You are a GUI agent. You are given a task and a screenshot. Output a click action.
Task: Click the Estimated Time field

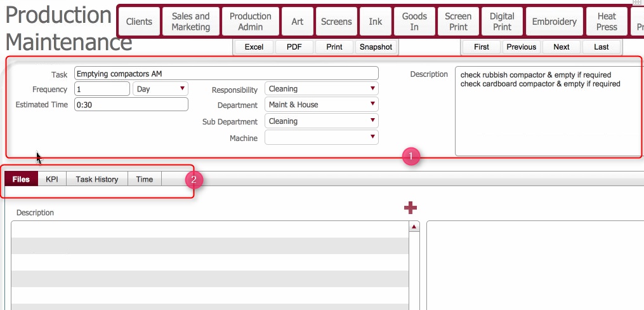coord(131,105)
